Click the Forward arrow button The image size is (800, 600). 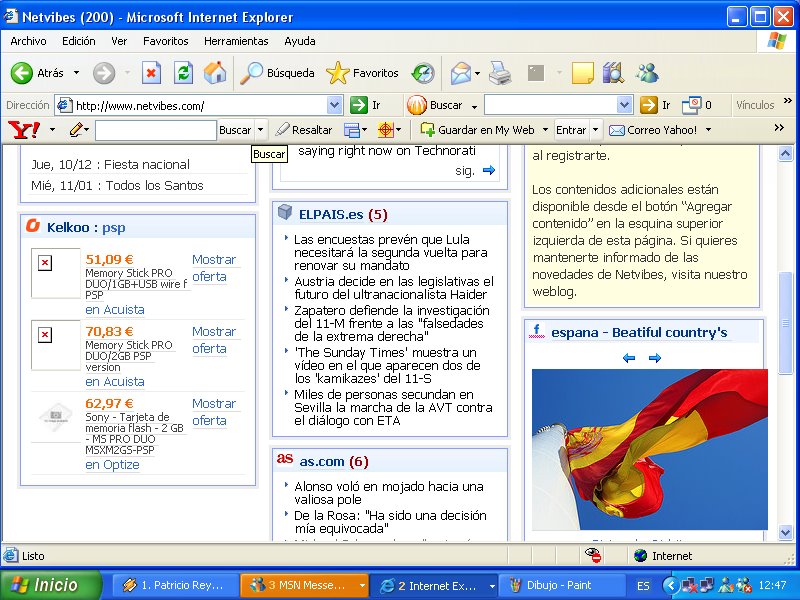(x=104, y=73)
